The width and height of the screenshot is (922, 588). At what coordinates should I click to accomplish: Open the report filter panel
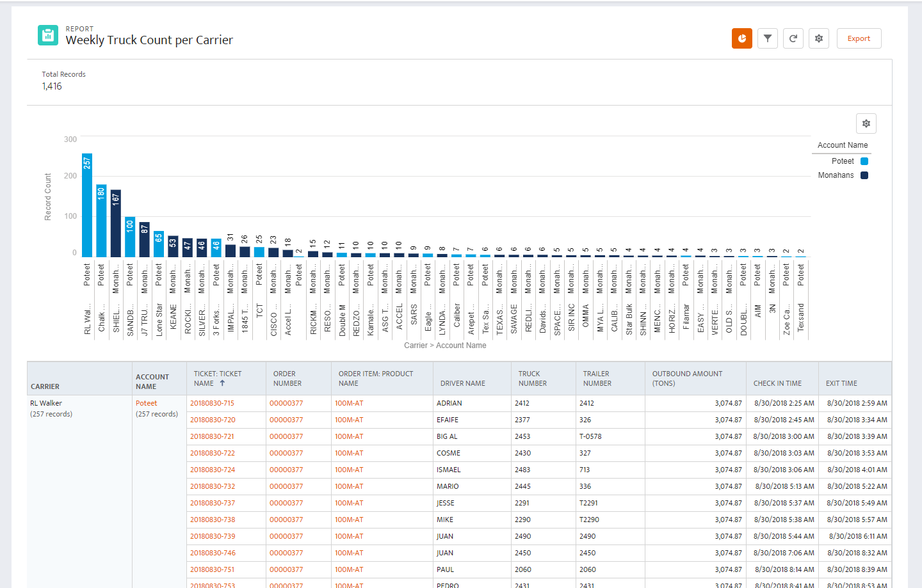(x=768, y=38)
